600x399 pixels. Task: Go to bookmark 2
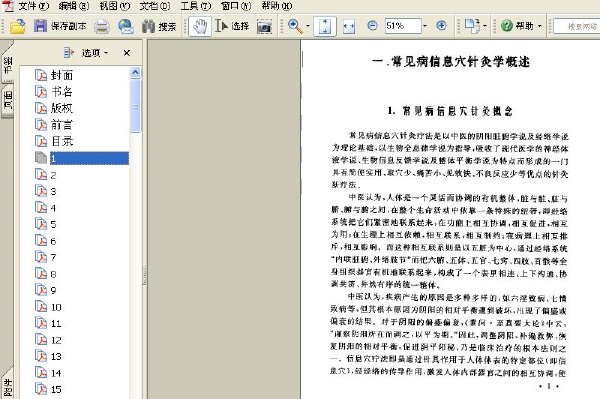point(53,175)
